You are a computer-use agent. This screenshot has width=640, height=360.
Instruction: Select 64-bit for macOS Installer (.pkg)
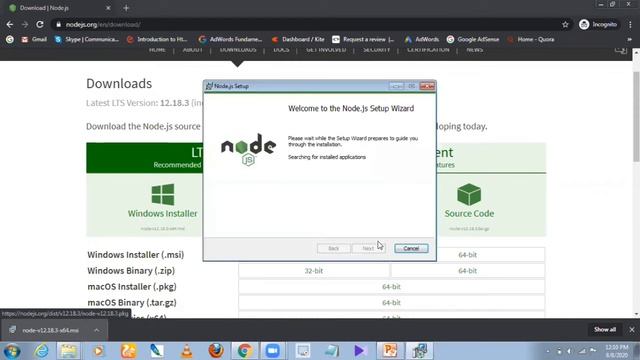[x=391, y=287]
